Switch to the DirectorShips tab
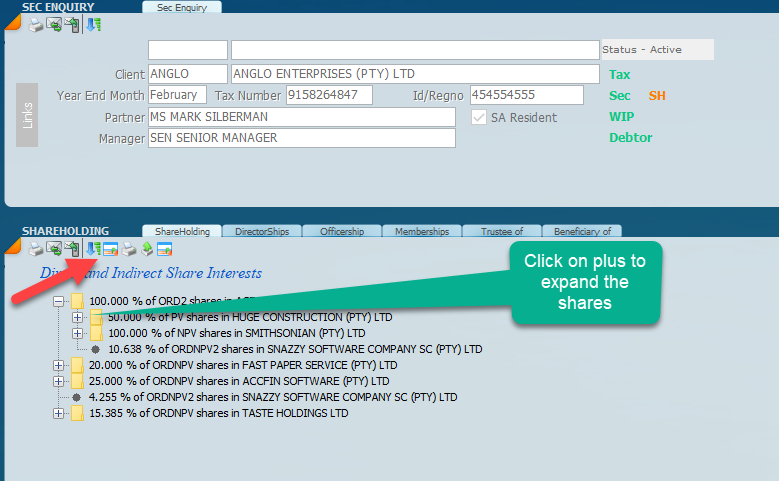The image size is (779, 481). pos(261,231)
